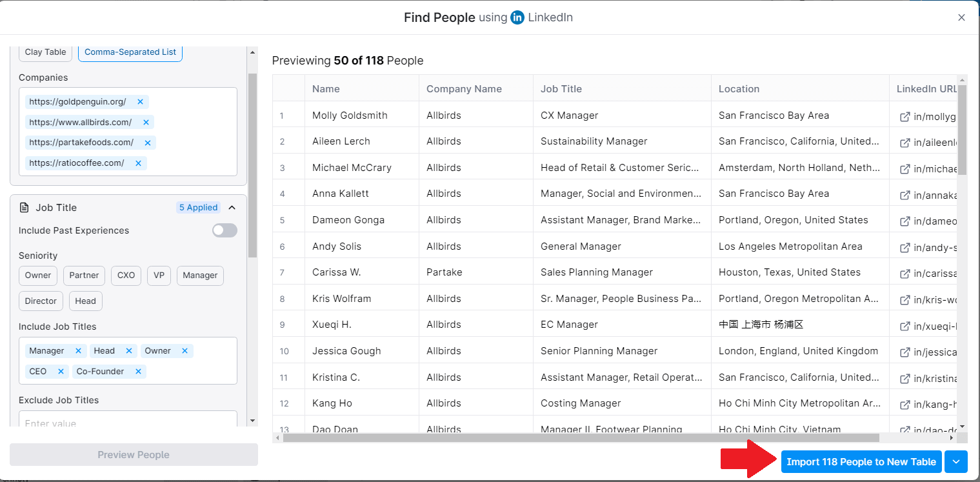
Task: Select the Director seniority option
Action: [41, 301]
